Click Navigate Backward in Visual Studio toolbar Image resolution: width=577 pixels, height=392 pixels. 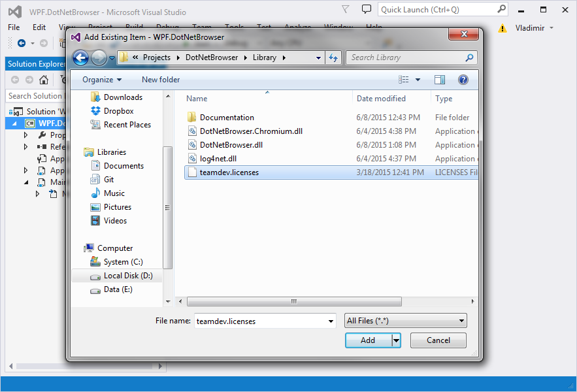pos(22,43)
